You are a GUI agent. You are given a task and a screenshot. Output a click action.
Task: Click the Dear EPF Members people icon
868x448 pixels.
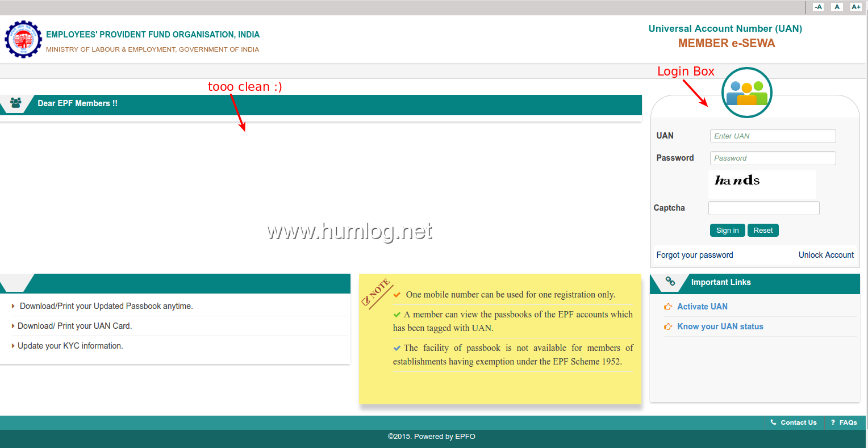tap(16, 103)
